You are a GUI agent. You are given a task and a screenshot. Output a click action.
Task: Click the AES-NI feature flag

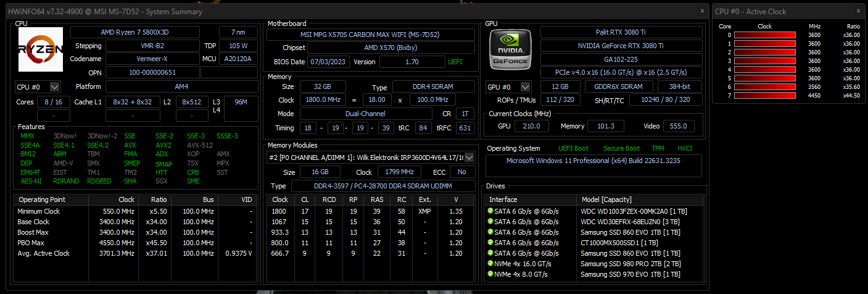pyautogui.click(x=30, y=182)
